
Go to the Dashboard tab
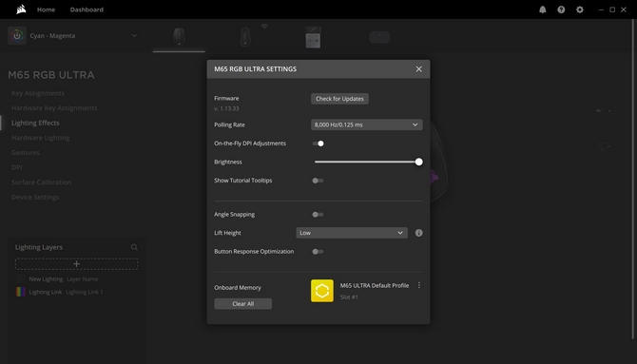click(x=87, y=10)
